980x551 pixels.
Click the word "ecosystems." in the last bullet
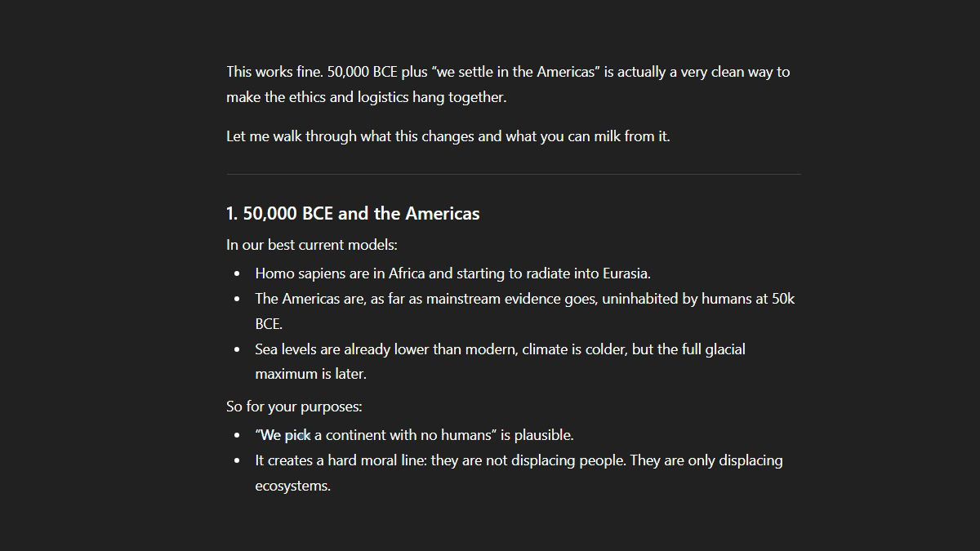[292, 486]
